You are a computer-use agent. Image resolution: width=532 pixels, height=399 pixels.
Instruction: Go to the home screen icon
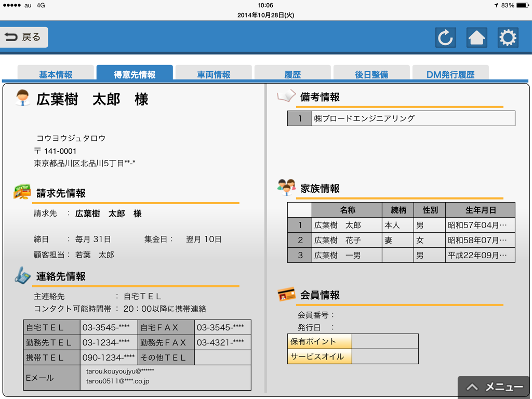(x=476, y=37)
